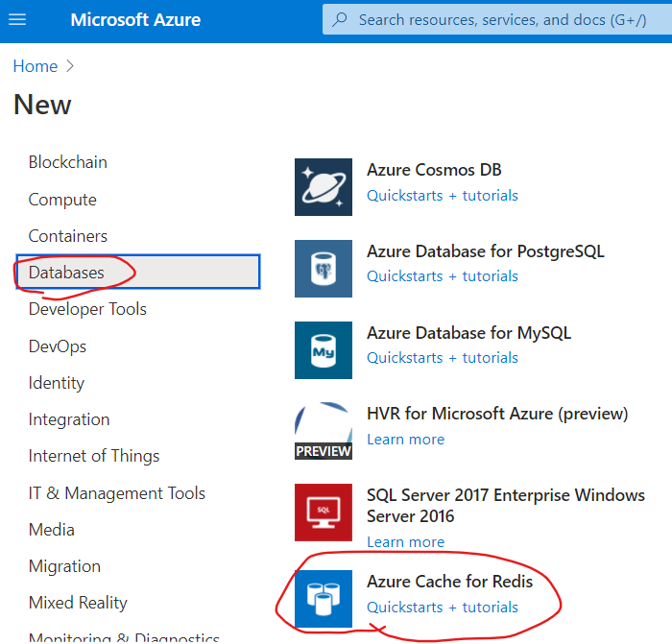
Task: Open Learn more for HVR for Microsoft Azure
Action: pos(405,440)
